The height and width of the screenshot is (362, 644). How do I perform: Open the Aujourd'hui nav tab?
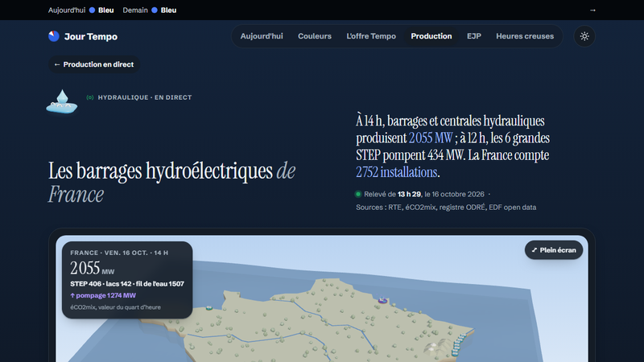tap(262, 36)
